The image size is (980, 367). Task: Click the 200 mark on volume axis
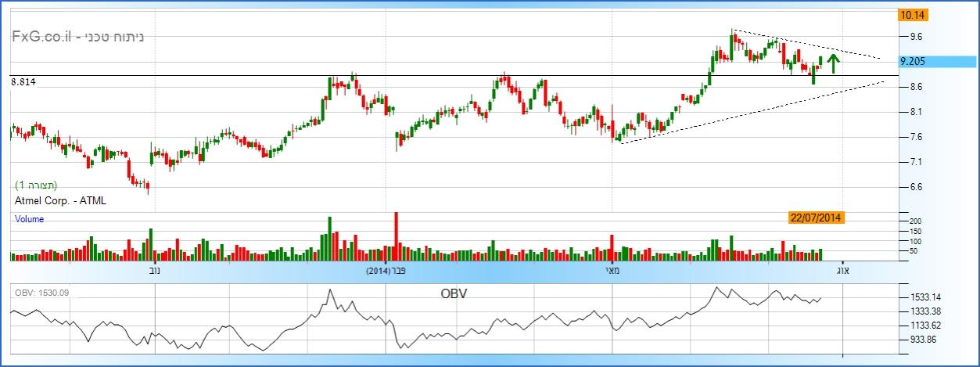[x=915, y=222]
